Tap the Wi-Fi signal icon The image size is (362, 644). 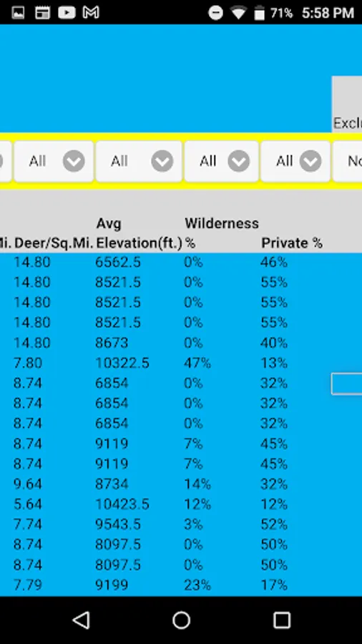click(x=238, y=13)
